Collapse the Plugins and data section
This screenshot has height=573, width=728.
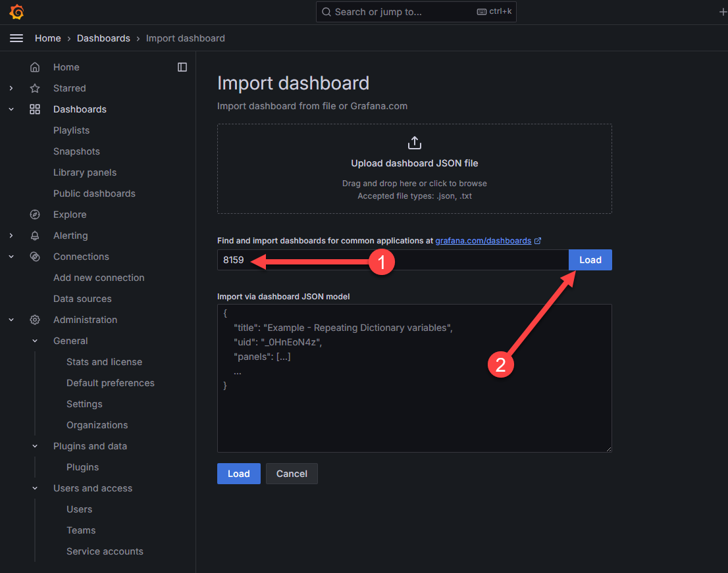35,446
